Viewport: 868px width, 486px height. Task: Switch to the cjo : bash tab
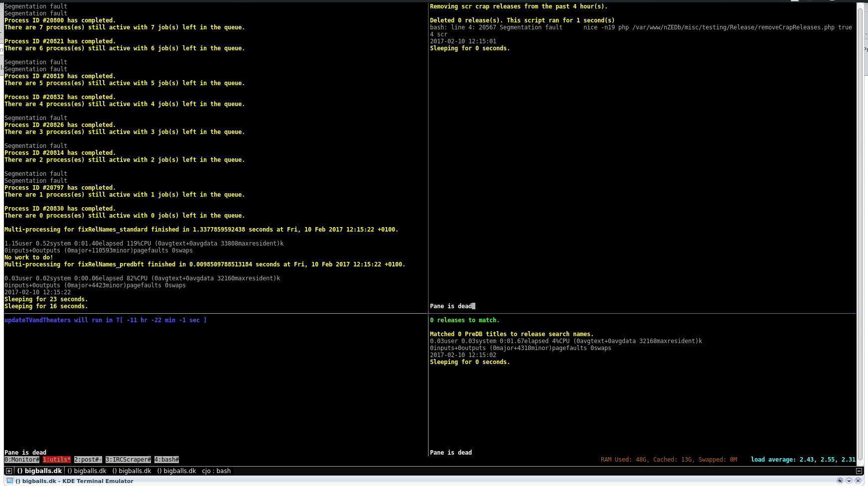click(216, 471)
